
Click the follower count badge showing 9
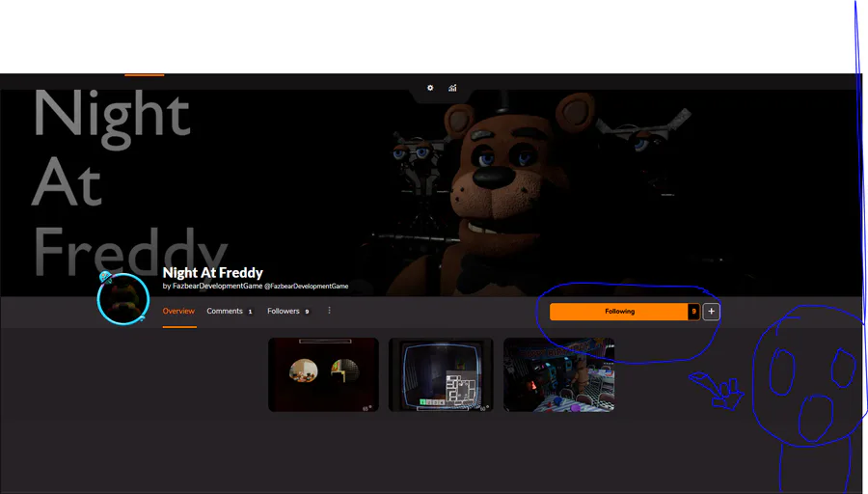pos(693,312)
